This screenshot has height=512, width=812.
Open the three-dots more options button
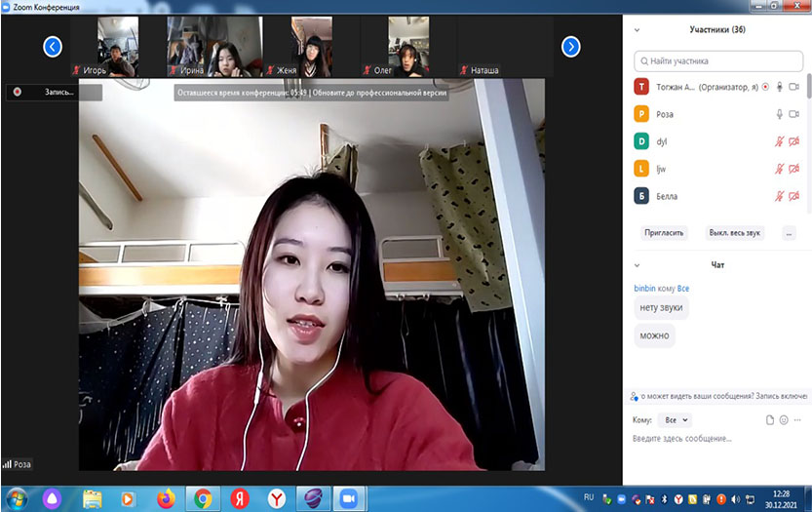(789, 233)
